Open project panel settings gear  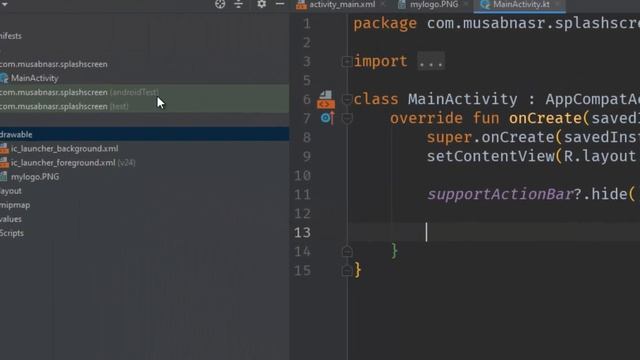point(262,4)
